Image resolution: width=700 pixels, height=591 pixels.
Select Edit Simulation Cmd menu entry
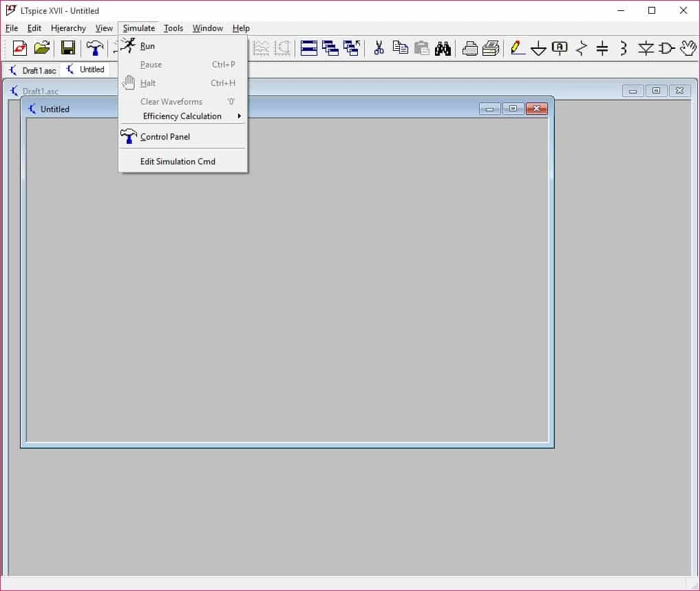point(178,162)
